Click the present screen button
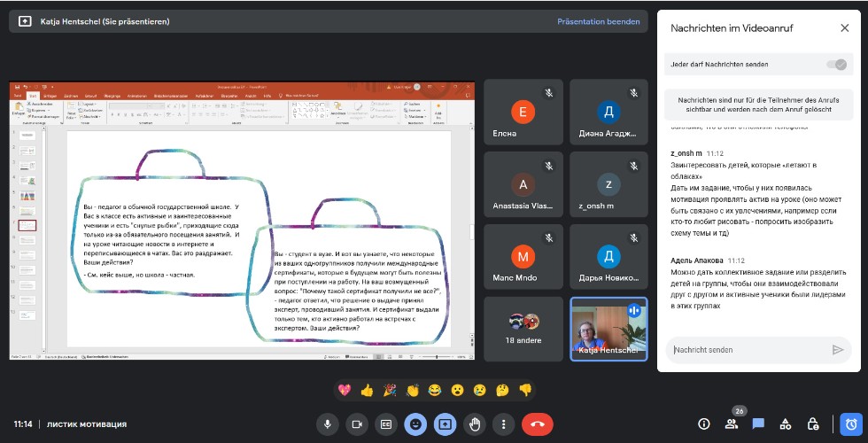The height and width of the screenshot is (443, 868). (x=445, y=424)
